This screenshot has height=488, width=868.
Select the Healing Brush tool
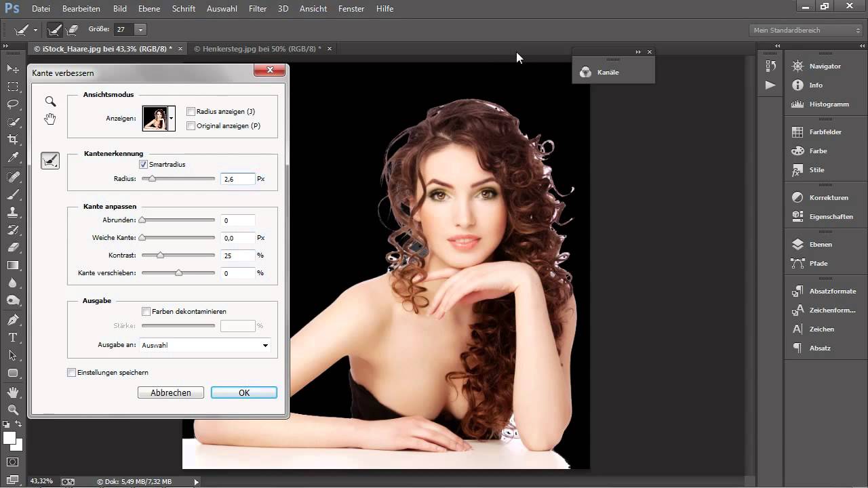13,177
